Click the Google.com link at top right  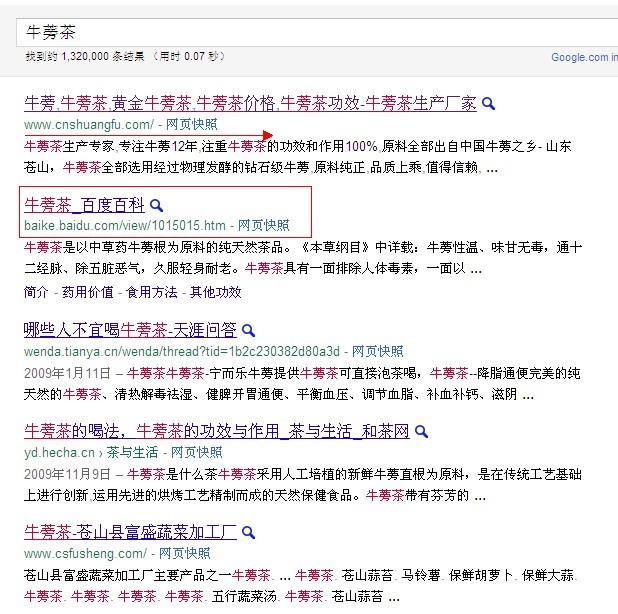[584, 58]
